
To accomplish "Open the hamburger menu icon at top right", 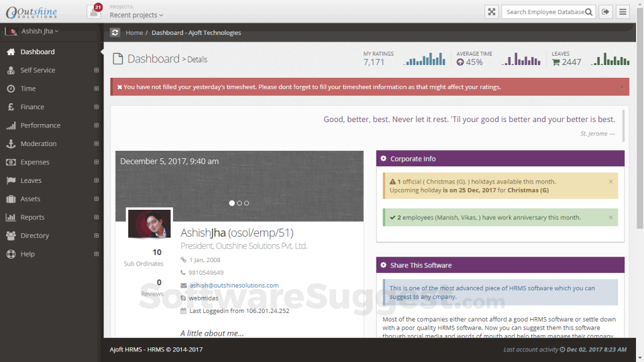I will pyautogui.click(x=623, y=12).
